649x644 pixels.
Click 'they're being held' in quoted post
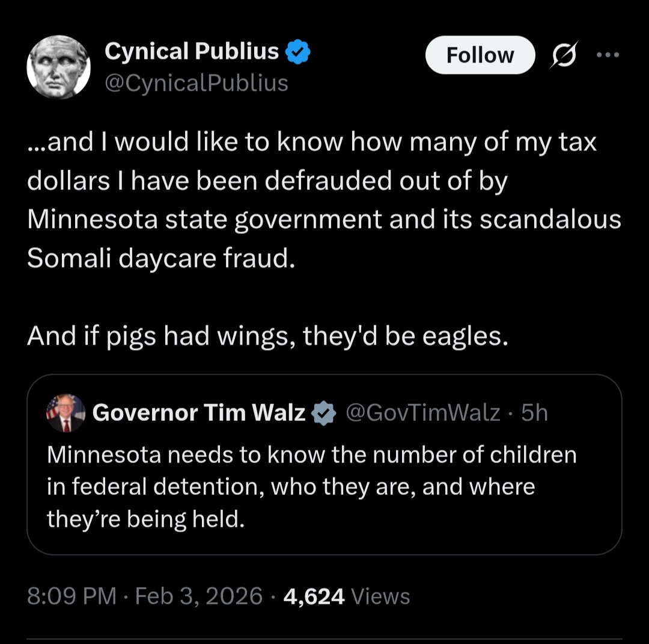click(145, 518)
